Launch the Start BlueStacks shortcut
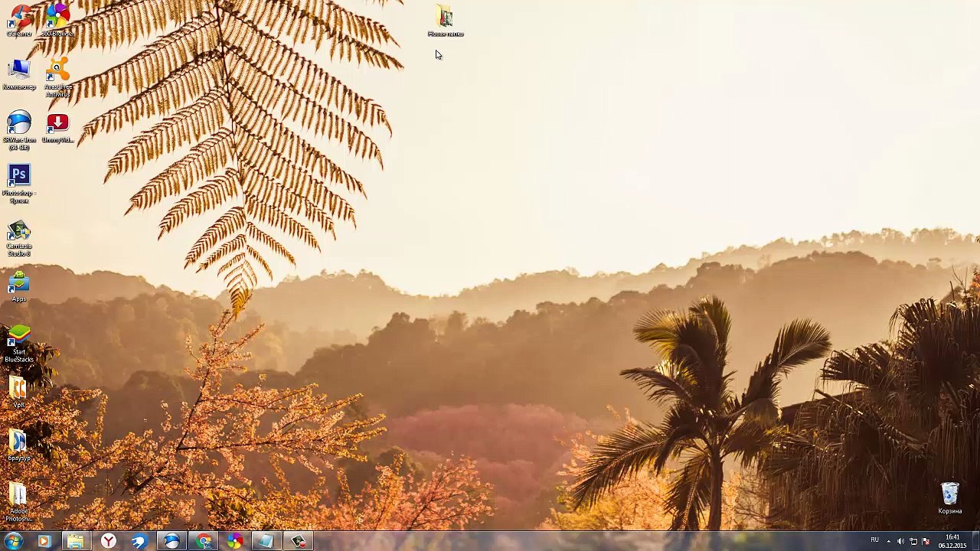Screen dimensions: 980x551 [x=19, y=344]
